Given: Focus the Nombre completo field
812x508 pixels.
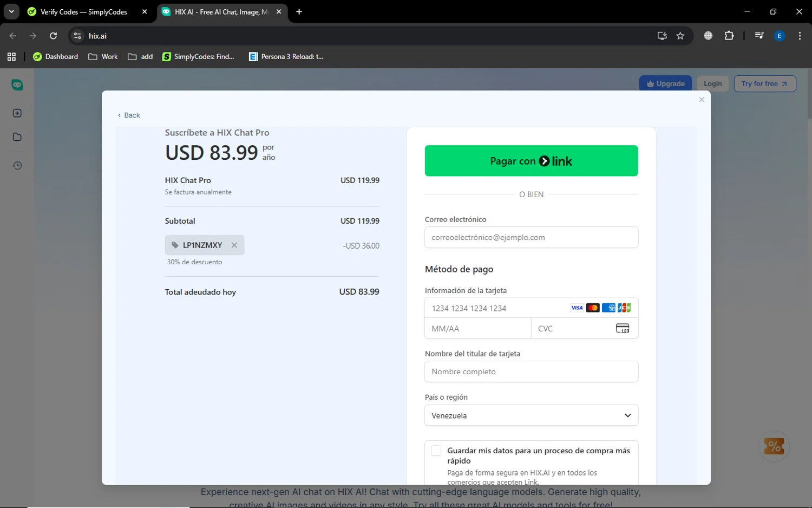Looking at the screenshot, I should [531, 372].
